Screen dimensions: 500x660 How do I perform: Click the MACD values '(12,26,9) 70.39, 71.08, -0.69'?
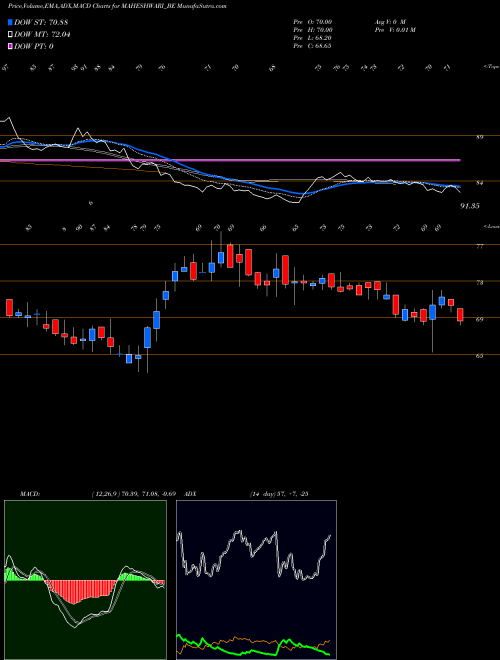tap(135, 494)
